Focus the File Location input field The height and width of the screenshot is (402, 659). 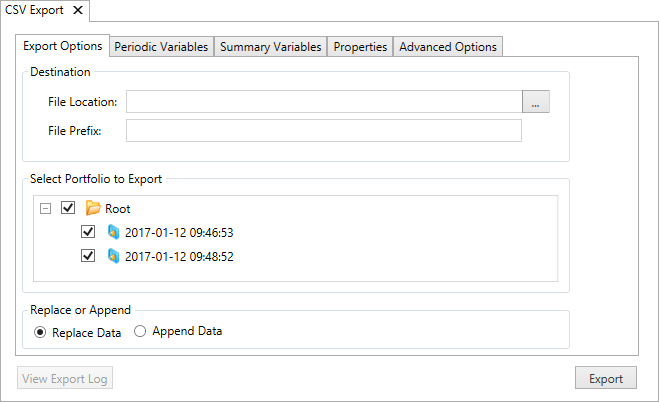pyautogui.click(x=324, y=102)
